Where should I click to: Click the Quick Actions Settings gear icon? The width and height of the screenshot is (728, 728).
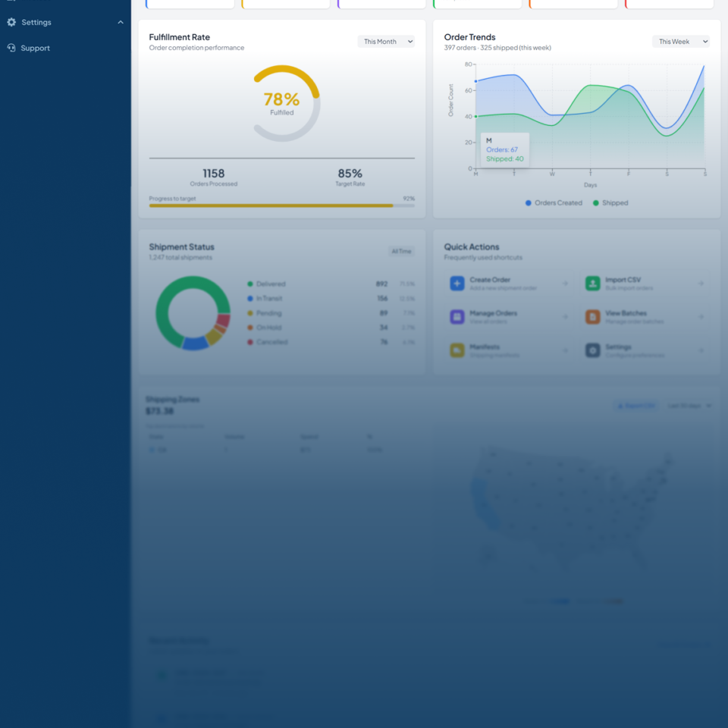592,350
